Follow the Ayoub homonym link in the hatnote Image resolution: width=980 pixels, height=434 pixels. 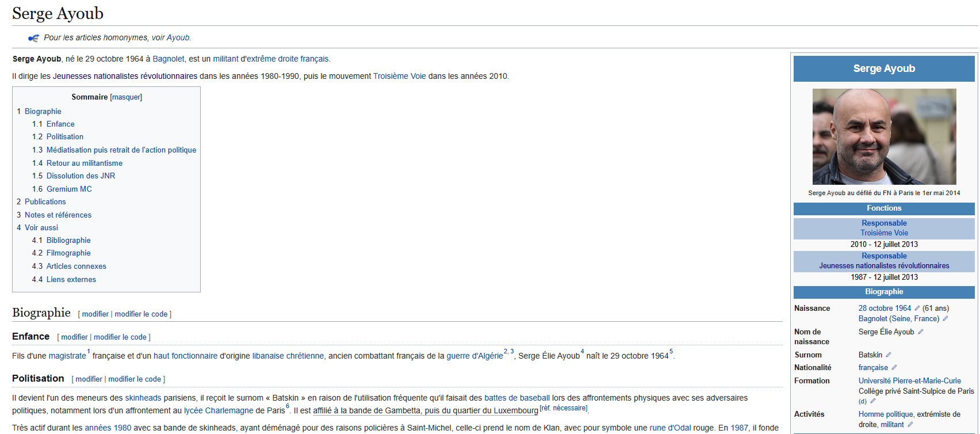178,38
